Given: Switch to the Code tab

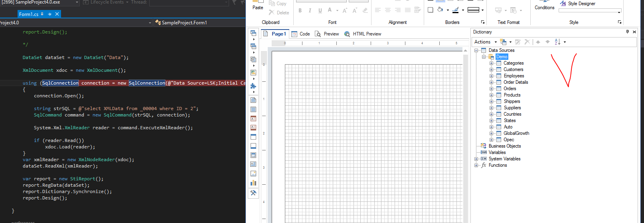Looking at the screenshot, I should click(300, 34).
